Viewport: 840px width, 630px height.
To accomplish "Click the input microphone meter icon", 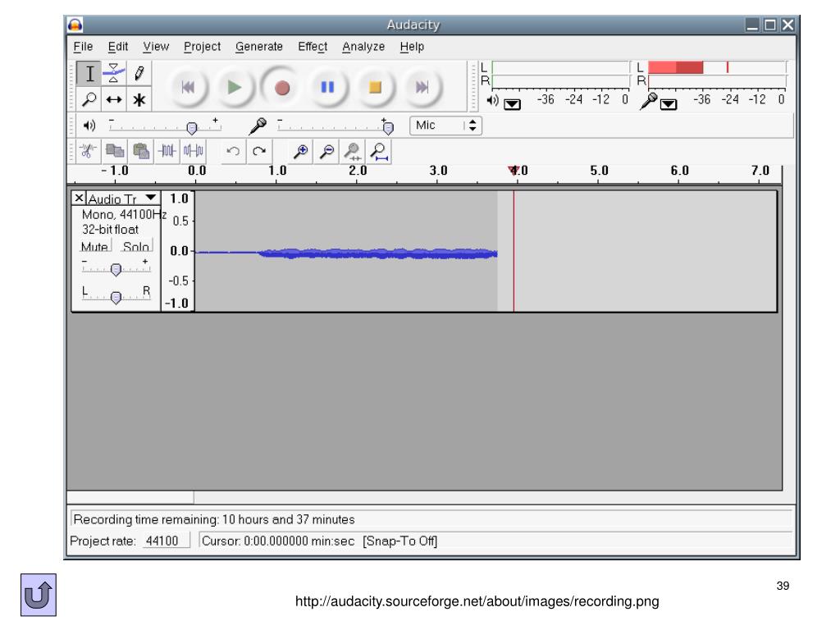I will [x=649, y=101].
